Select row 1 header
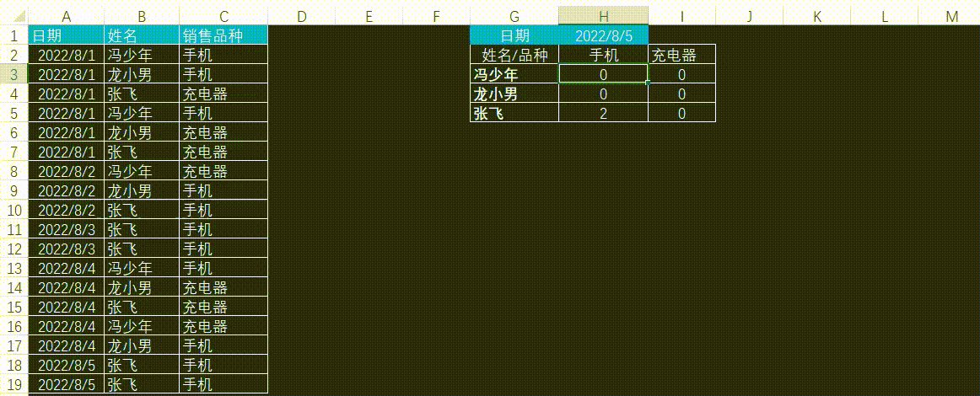The image size is (980, 396). tap(13, 35)
